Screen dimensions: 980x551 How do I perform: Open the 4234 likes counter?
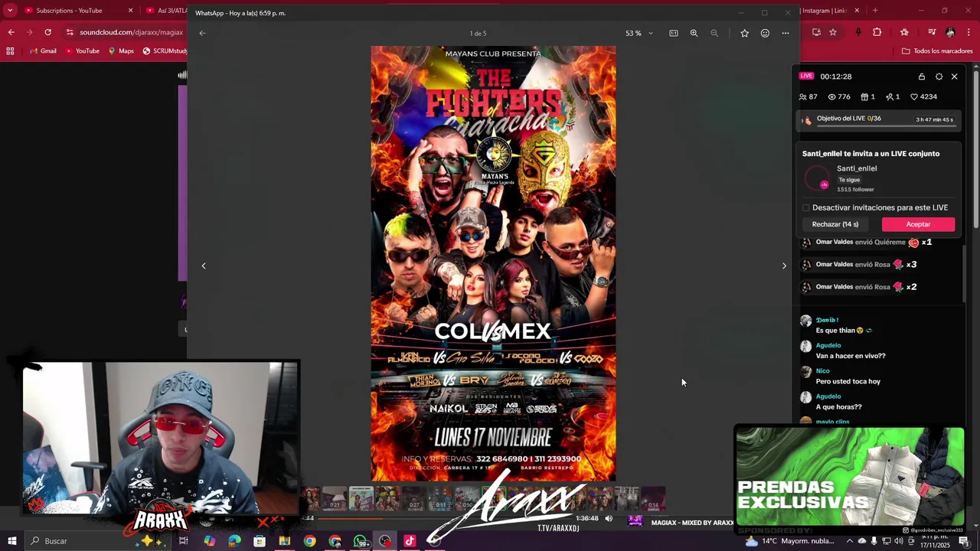click(x=923, y=96)
